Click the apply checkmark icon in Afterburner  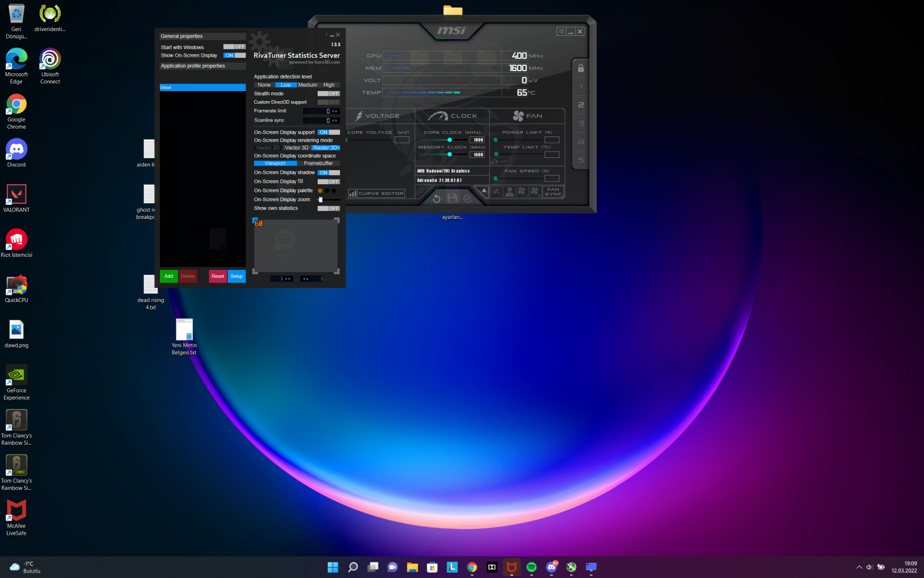468,199
